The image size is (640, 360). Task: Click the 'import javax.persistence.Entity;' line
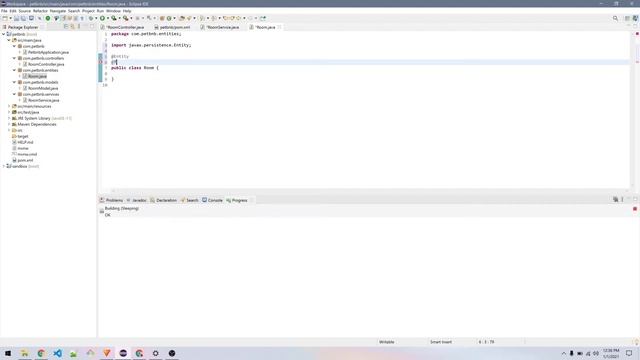pos(151,45)
